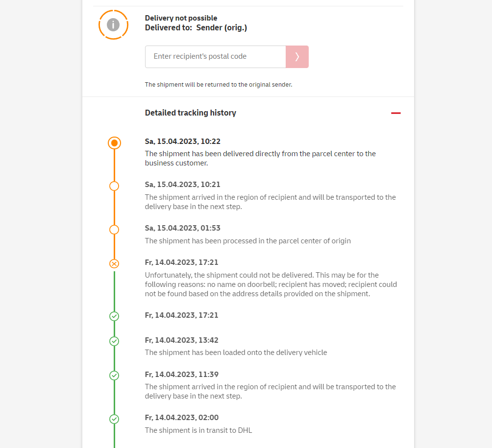Click the timeline marker for 15.04.2023, 01:53

click(x=114, y=230)
